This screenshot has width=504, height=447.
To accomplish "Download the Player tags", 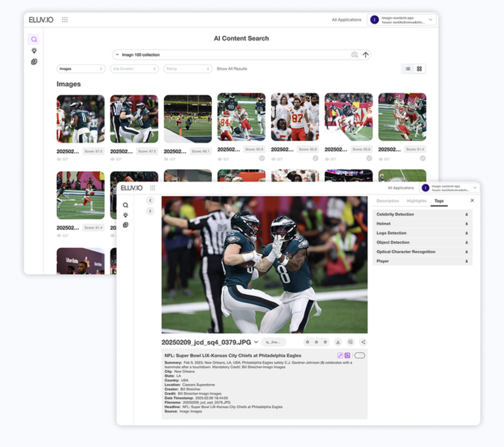I will point(467,261).
